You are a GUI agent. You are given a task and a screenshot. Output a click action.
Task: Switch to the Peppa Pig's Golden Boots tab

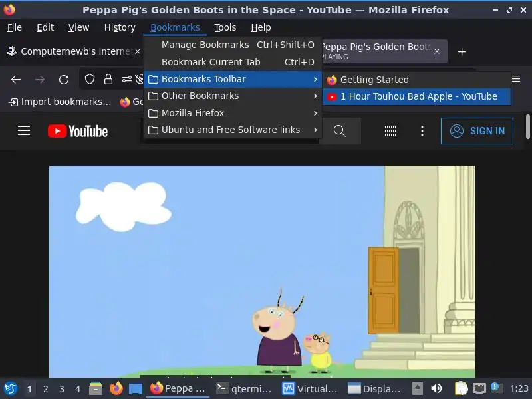[376, 51]
